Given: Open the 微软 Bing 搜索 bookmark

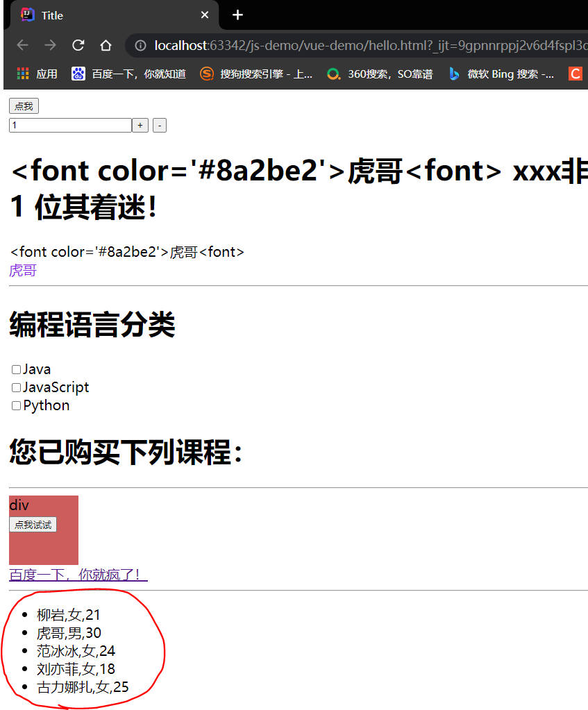Looking at the screenshot, I should click(x=455, y=74).
